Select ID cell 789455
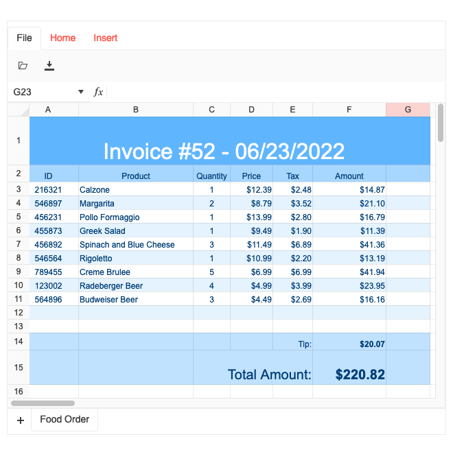The image size is (453, 476). (54, 272)
